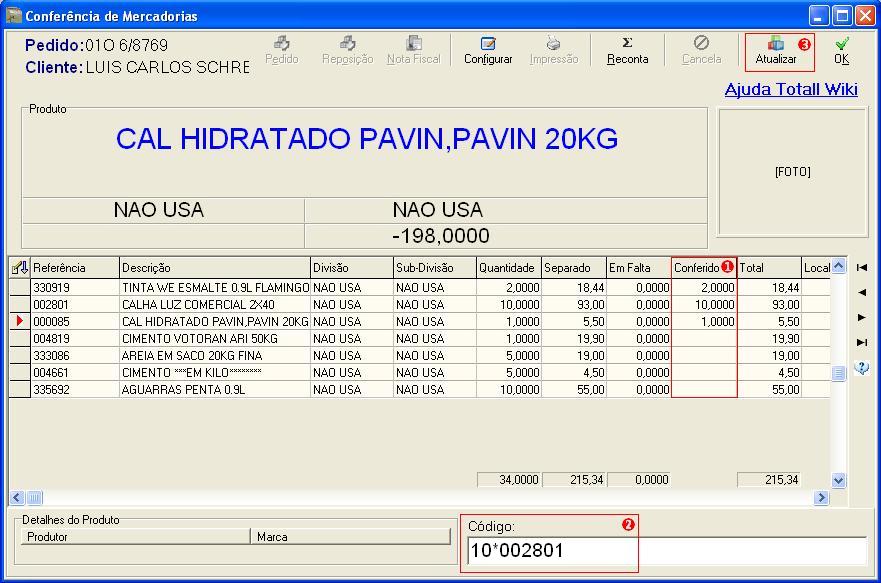
Task: Click reference cell 002801
Action: pyautogui.click(x=75, y=304)
